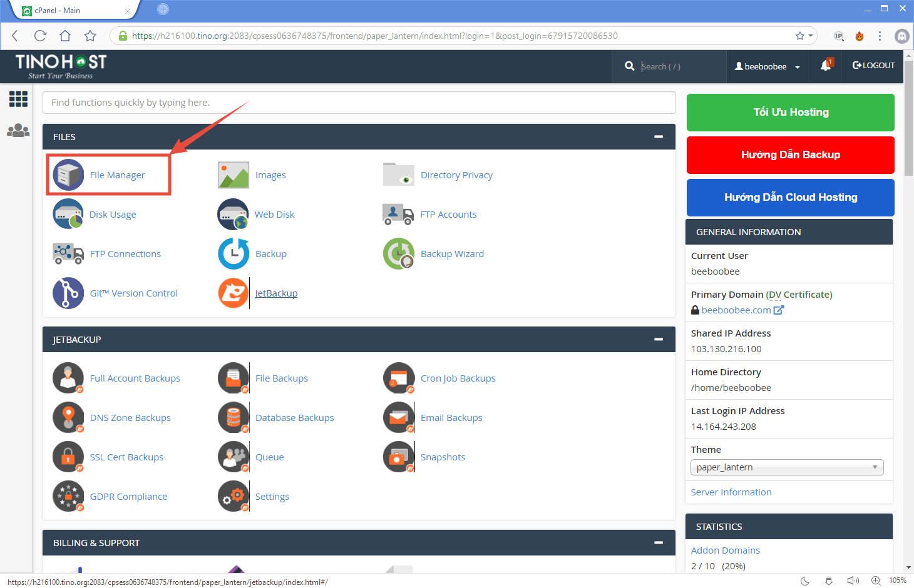Open the Full Account Backups icon

[x=68, y=378]
